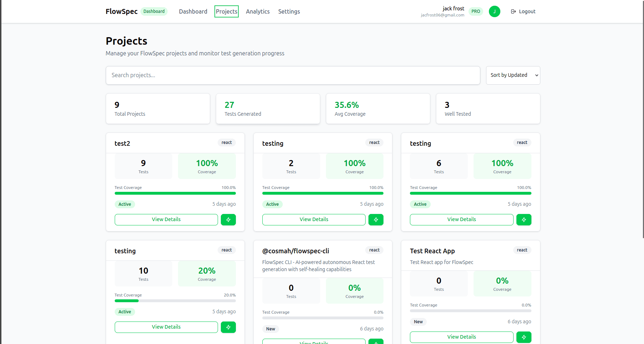Select the Projects nav tab
Viewport: 644px width, 344px height.
coord(226,11)
